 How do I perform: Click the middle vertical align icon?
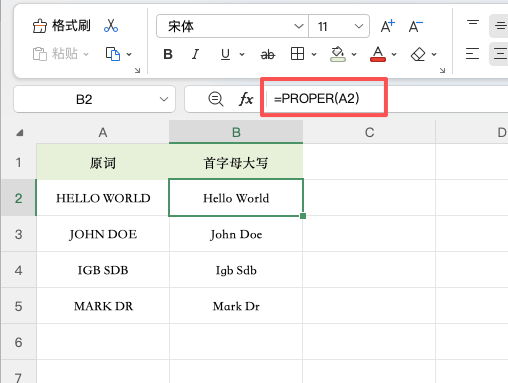pyautogui.click(x=499, y=26)
